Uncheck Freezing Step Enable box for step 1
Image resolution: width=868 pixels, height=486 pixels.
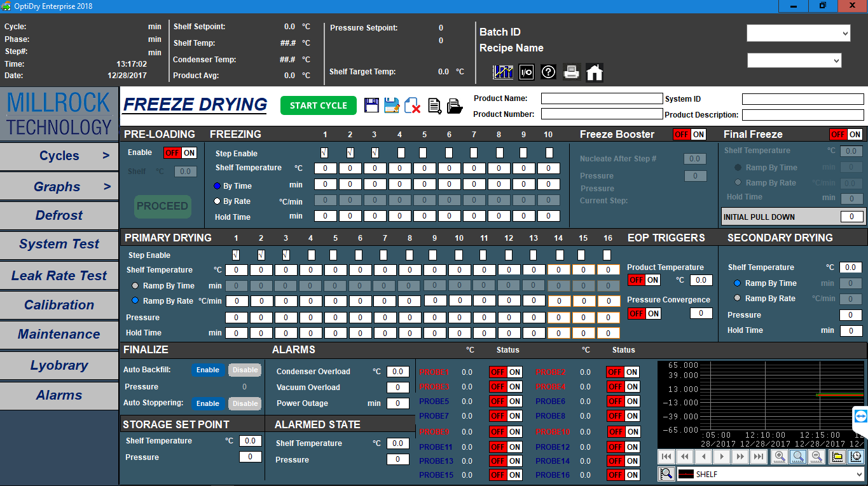[x=325, y=152]
